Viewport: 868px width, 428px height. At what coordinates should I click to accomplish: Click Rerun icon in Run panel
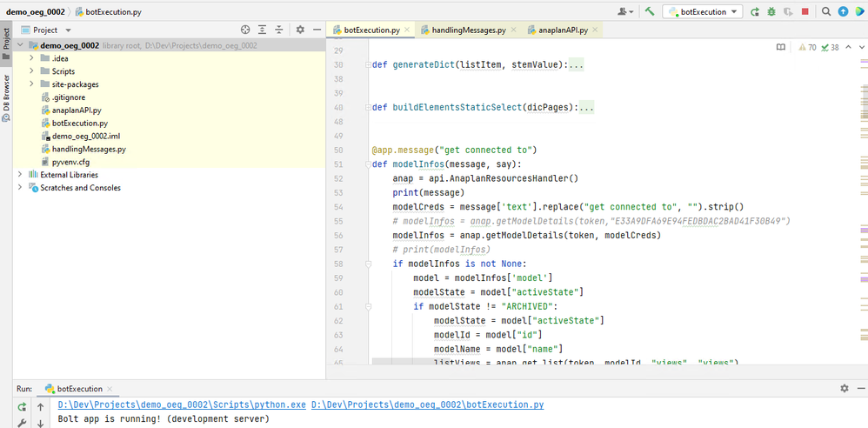[x=22, y=407]
